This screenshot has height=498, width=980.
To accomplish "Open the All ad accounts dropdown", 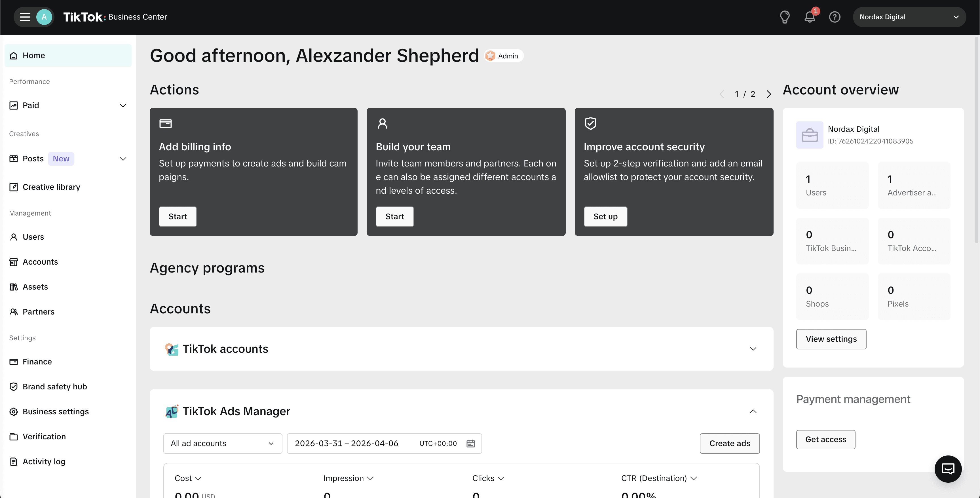I will [223, 444].
